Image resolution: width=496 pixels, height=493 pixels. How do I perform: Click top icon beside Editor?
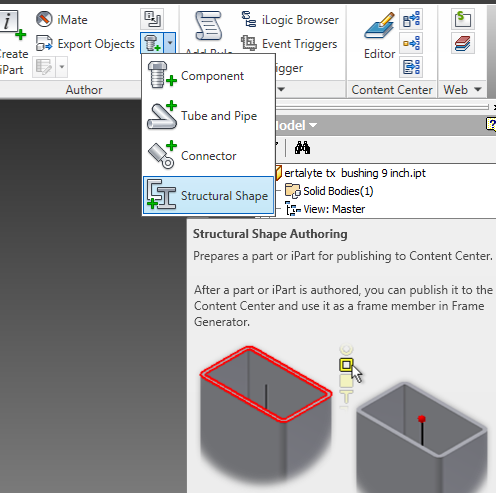[x=411, y=19]
